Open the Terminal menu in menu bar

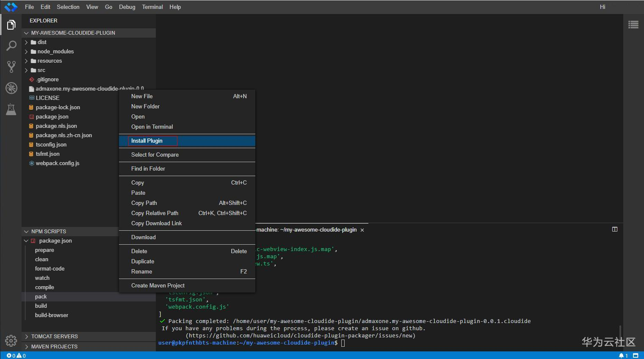point(152,7)
